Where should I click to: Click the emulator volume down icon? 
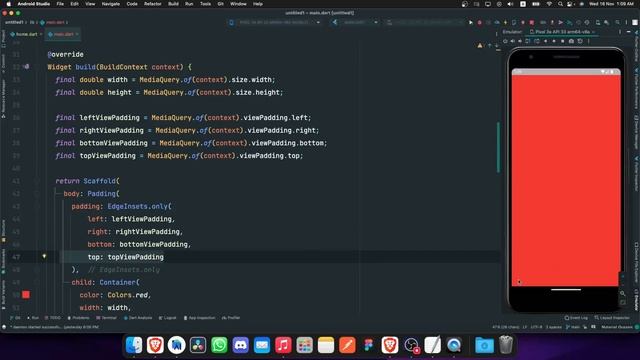coord(520,41)
